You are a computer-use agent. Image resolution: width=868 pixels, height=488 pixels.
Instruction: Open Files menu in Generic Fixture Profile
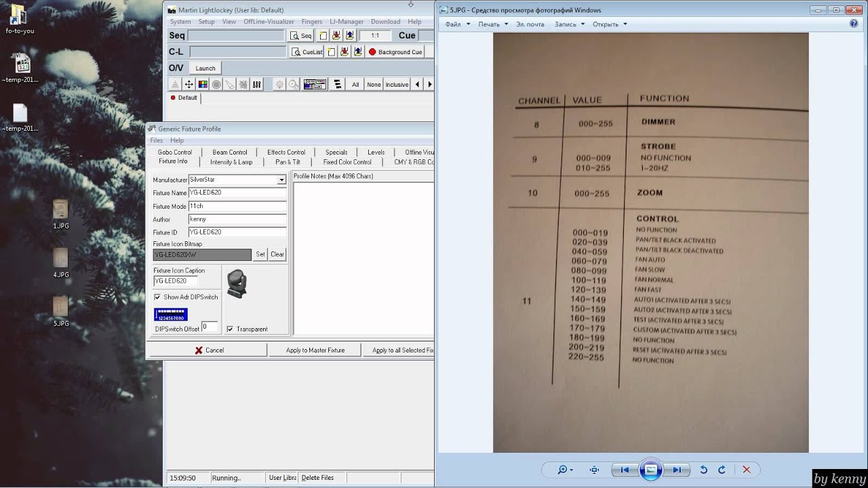coord(156,141)
